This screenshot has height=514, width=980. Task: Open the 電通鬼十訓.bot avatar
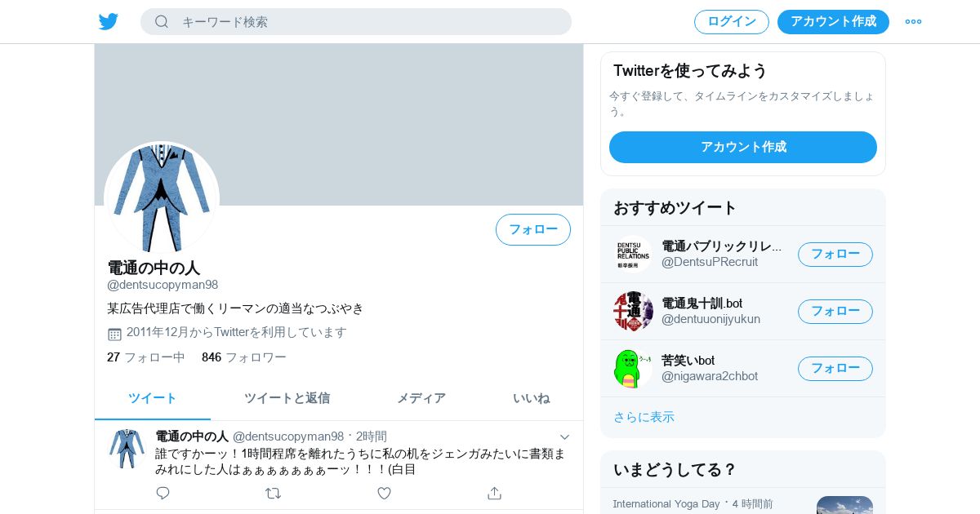tap(633, 311)
